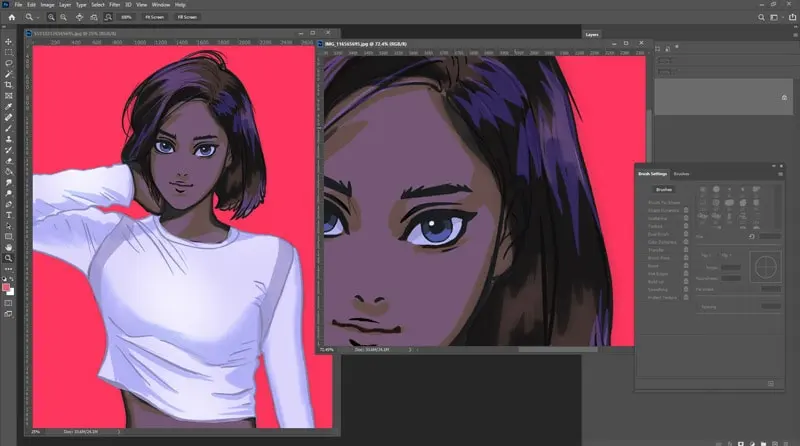Screen dimensions: 800x446
Task: Expand the status bar arrow in left document
Action: 119,432
